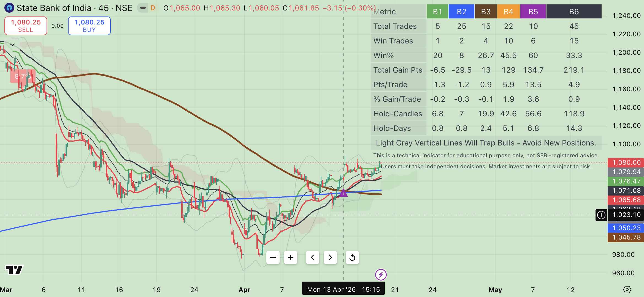Image resolution: width=644 pixels, height=297 pixels.
Task: Click the State Bank of India logo icon
Action: [9, 8]
